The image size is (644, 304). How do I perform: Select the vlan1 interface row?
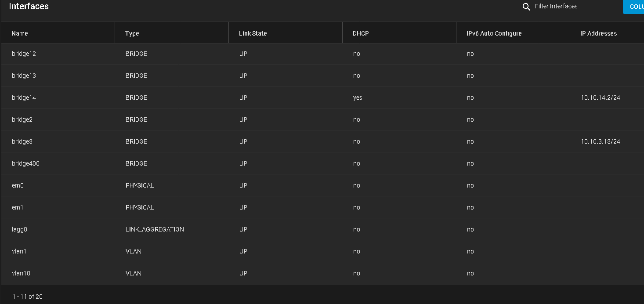tap(322, 251)
